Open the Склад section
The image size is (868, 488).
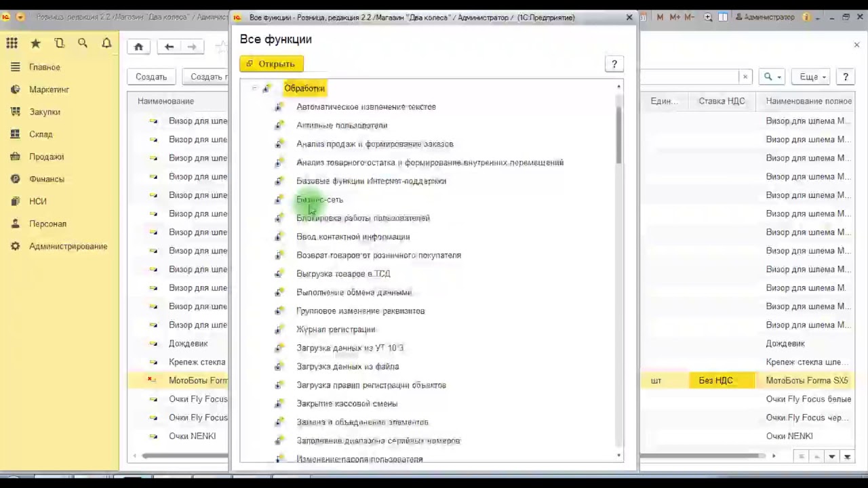pos(41,134)
